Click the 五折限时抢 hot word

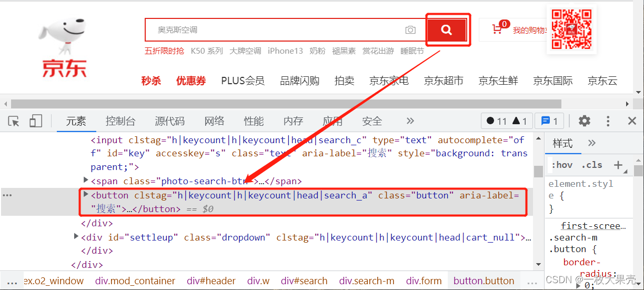[164, 51]
